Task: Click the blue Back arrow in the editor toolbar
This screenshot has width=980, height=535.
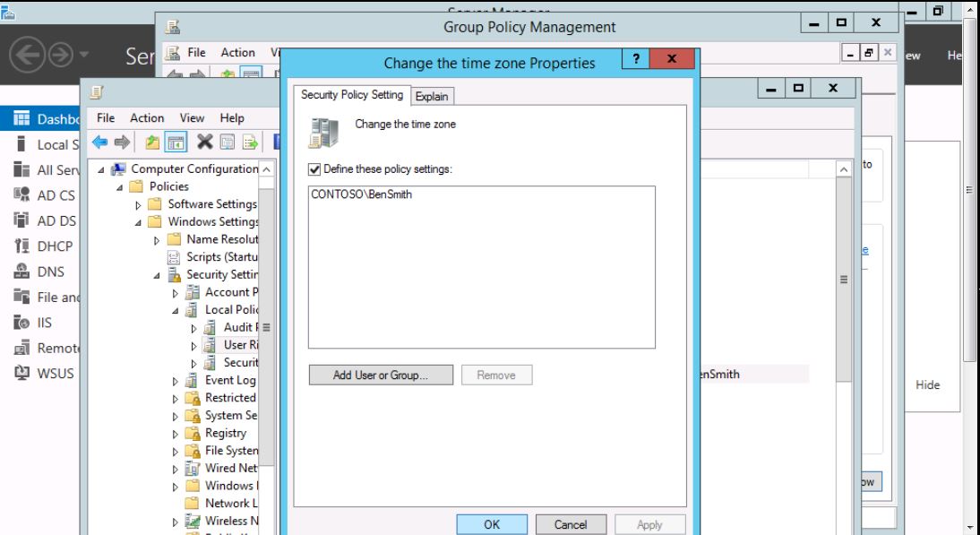Action: click(x=99, y=142)
